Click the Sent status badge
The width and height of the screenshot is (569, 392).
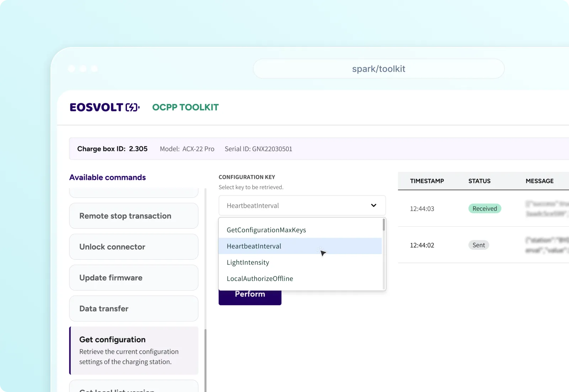479,245
